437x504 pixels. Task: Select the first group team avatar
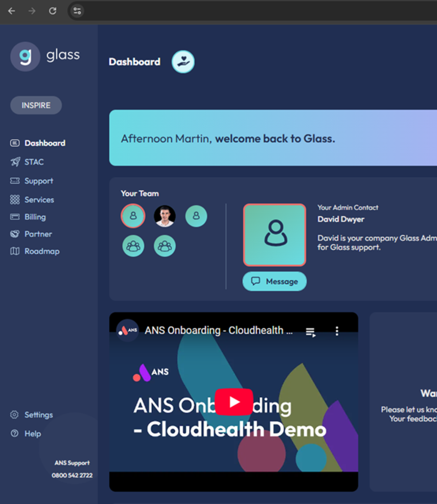tap(133, 246)
